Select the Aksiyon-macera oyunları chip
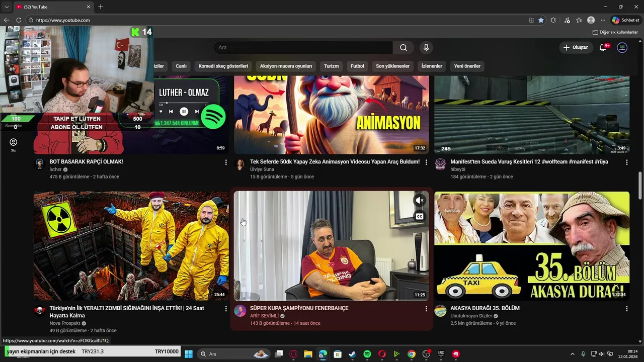Image resolution: width=644 pixels, height=362 pixels. (286, 66)
